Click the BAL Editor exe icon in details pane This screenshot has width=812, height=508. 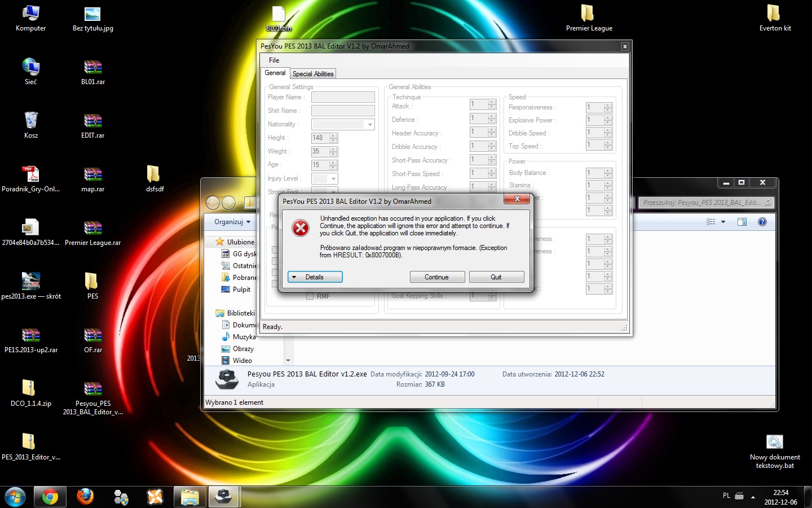point(227,379)
